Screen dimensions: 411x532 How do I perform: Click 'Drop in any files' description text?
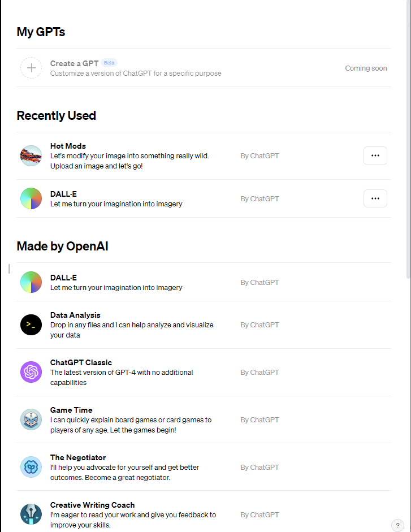132,330
